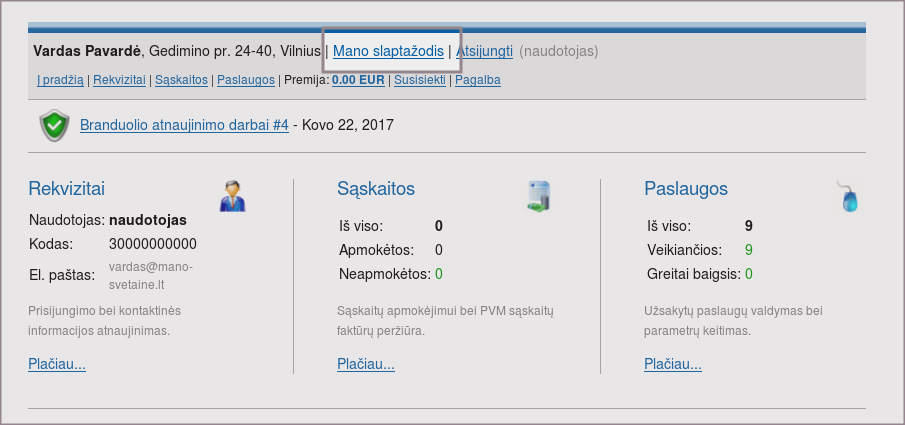Viewport: 905px width, 425px height.
Task: Click the Paslaugos section heading
Action: [x=686, y=188]
